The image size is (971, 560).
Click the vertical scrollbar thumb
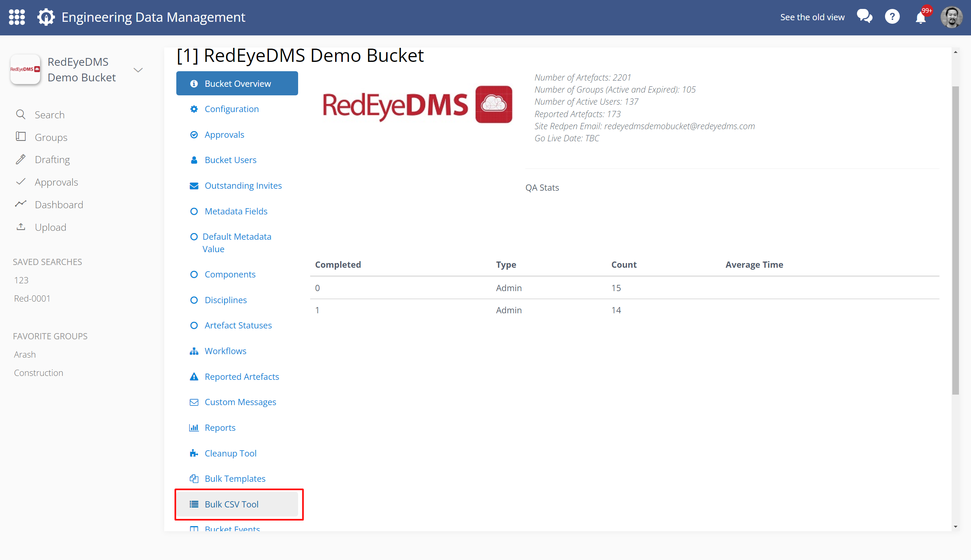tap(955, 240)
